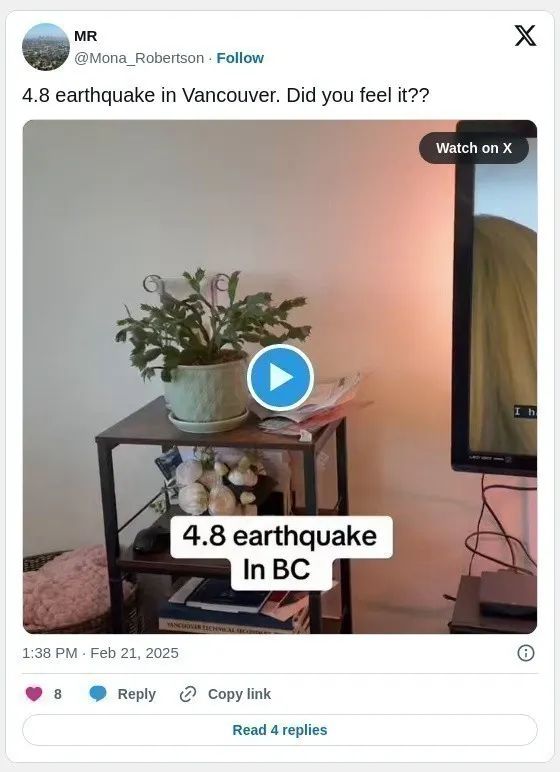Open the @Mona_Robertson handle
This screenshot has height=772, width=560.
pos(139,58)
